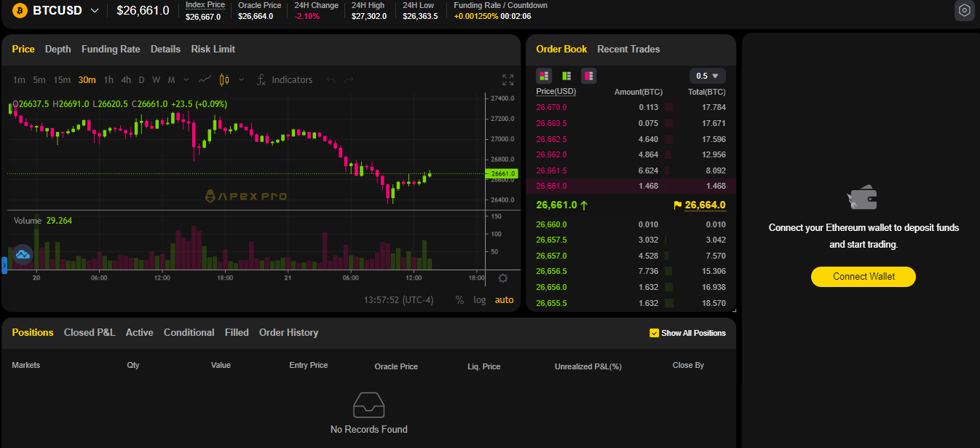Click the oracle price 26,664.0 in order book
980x448 pixels.
pos(706,205)
